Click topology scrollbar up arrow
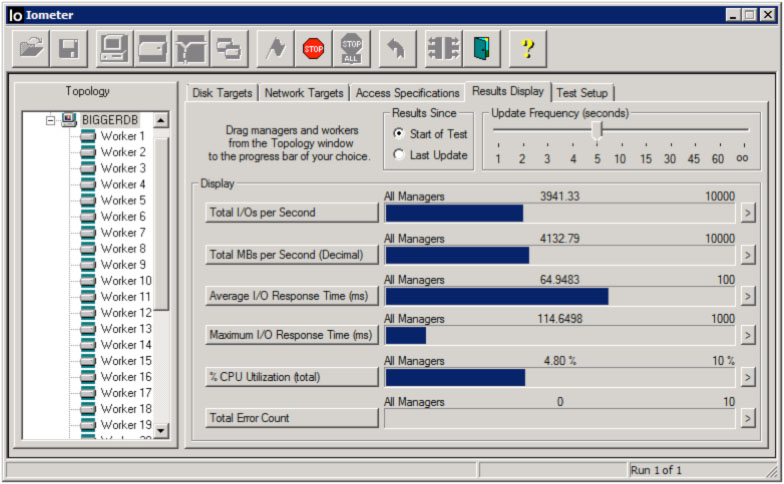Viewport: 784px width, 484px height. coord(160,120)
